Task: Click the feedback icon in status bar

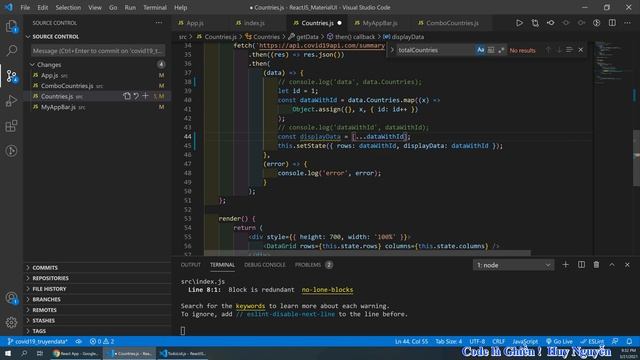Action: click(x=615, y=341)
